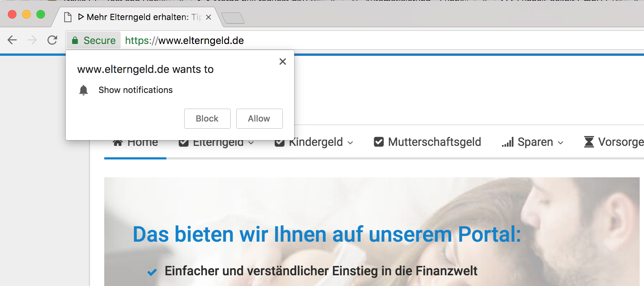644x286 pixels.
Task: Click the hourglass icon beside Vorsorge
Action: click(x=589, y=142)
